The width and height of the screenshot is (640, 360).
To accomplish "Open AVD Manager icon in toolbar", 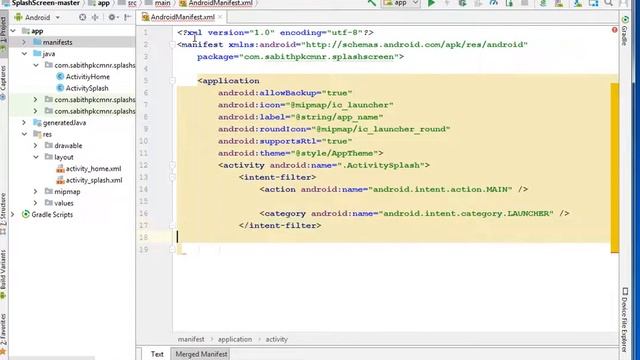I will [x=559, y=3].
